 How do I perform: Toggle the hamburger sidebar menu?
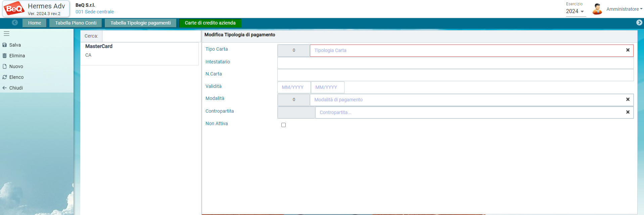click(6, 34)
